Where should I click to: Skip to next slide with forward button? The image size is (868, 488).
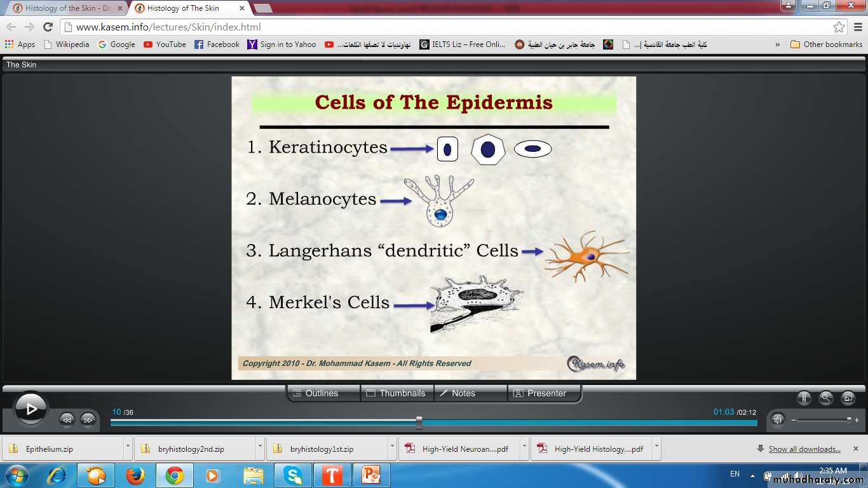[x=88, y=419]
